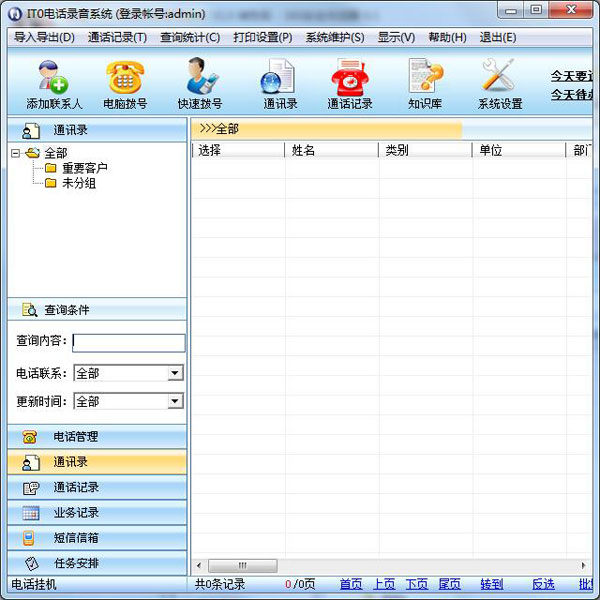This screenshot has width=600, height=600.
Task: Select the 全部 root tree item
Action: (x=55, y=153)
